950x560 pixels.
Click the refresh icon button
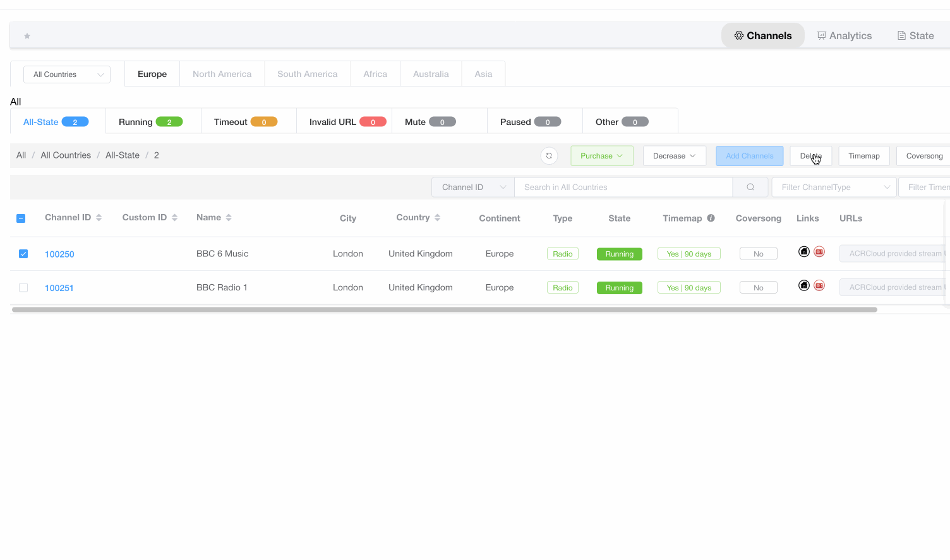tap(549, 156)
